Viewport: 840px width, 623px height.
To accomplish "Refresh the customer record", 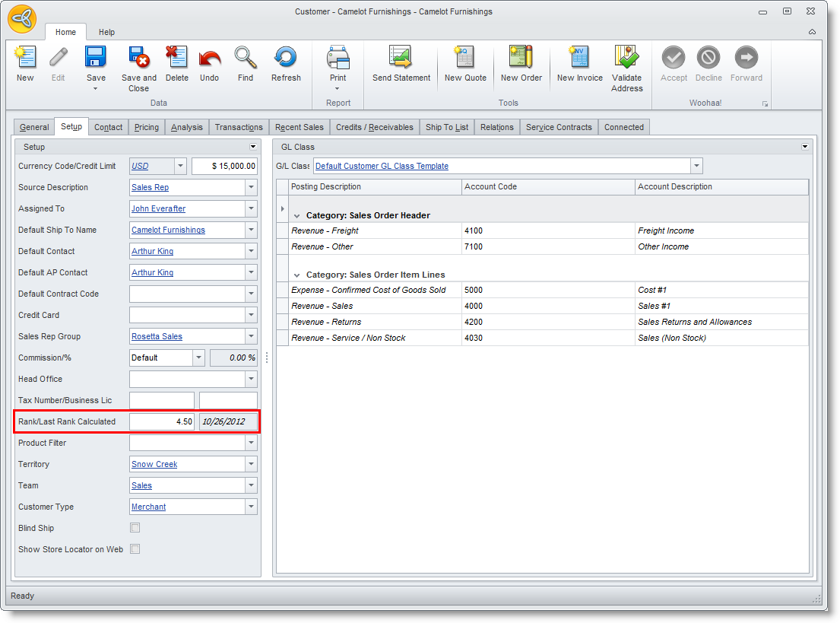I will pyautogui.click(x=286, y=59).
